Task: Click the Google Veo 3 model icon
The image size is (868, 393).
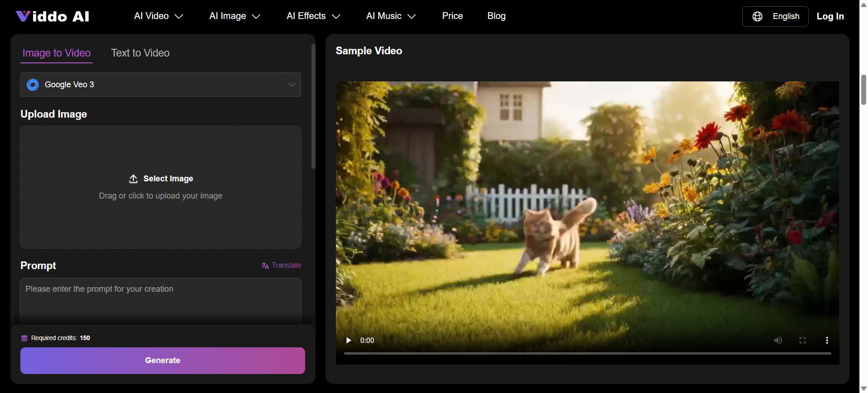Action: pyautogui.click(x=33, y=85)
